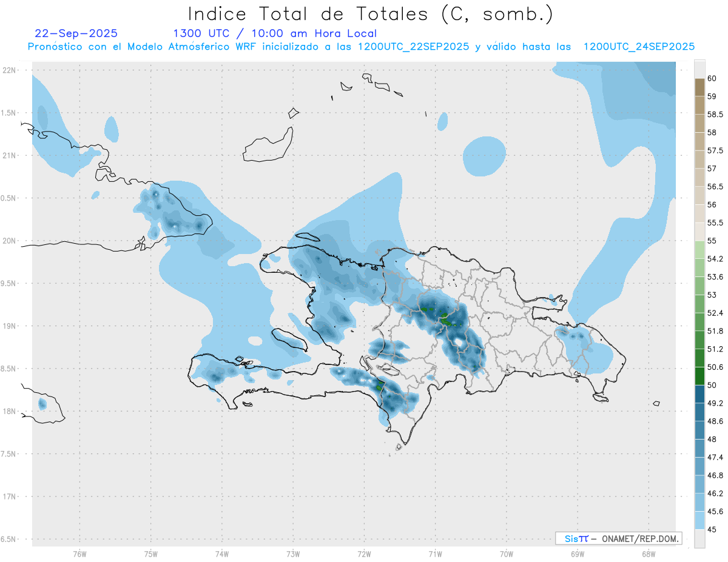This screenshot has width=728, height=562.
Task: Click the 72W longitude axis label
Action: point(364,554)
